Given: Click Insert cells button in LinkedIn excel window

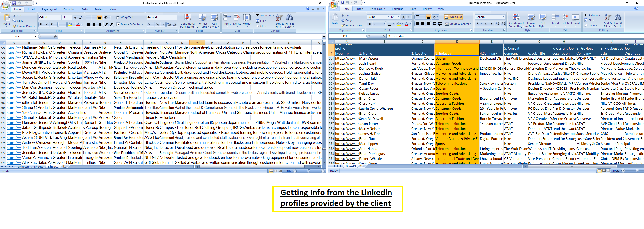Looking at the screenshot, I should pos(227,21).
